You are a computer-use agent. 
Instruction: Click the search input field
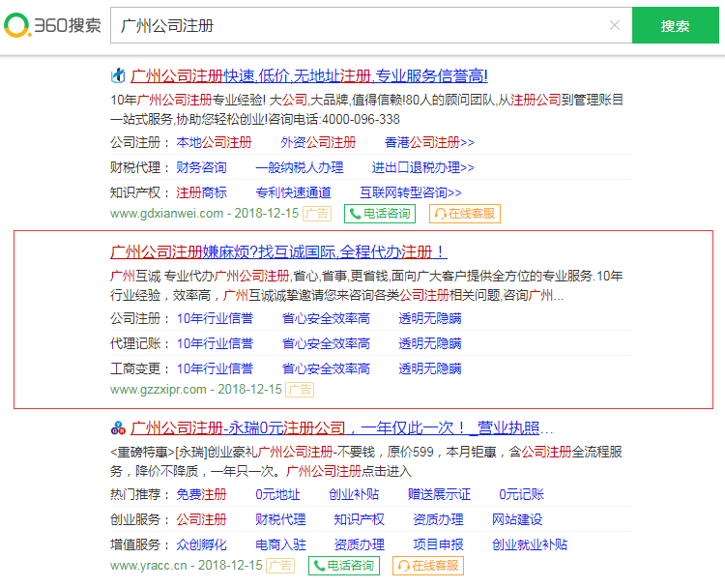[358, 25]
